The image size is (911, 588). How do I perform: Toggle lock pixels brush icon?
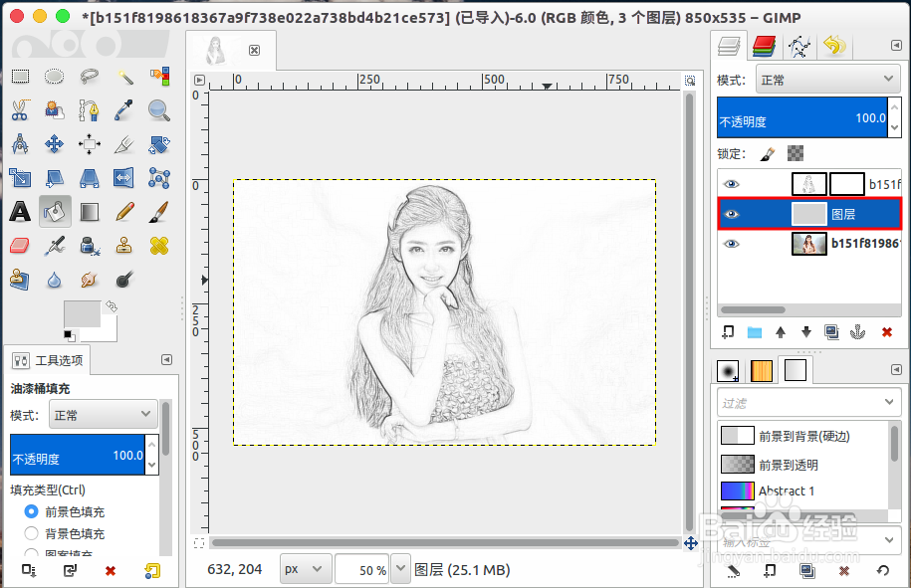click(768, 154)
